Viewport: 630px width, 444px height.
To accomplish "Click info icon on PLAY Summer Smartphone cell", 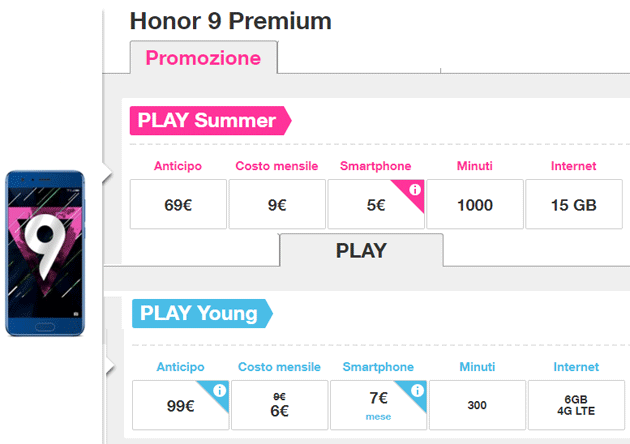I will point(415,190).
